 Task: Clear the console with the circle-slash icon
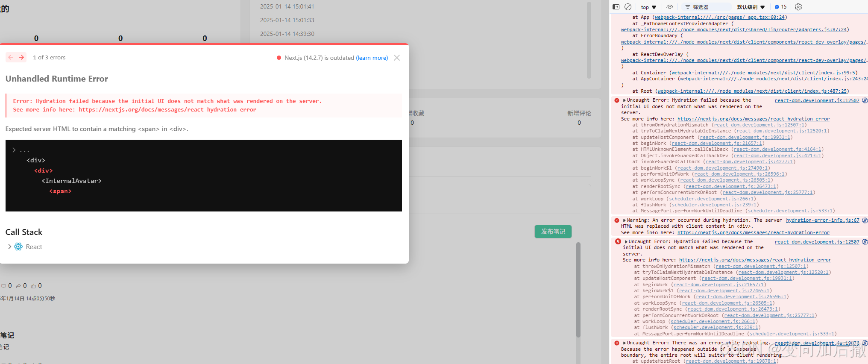628,7
